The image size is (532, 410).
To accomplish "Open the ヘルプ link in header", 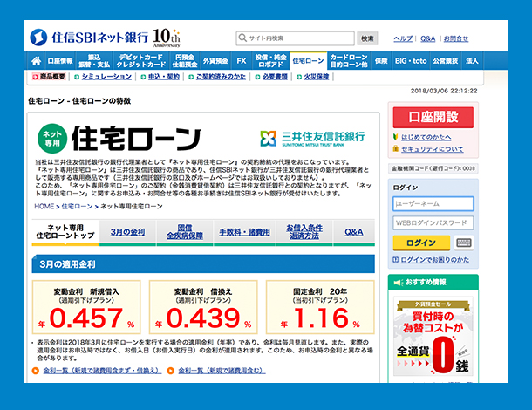I will (403, 38).
